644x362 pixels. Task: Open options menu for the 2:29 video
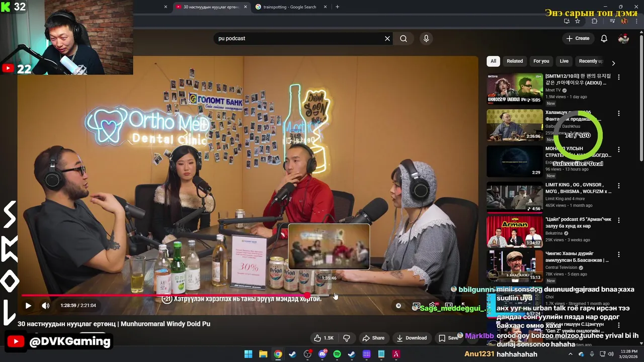[619, 149]
